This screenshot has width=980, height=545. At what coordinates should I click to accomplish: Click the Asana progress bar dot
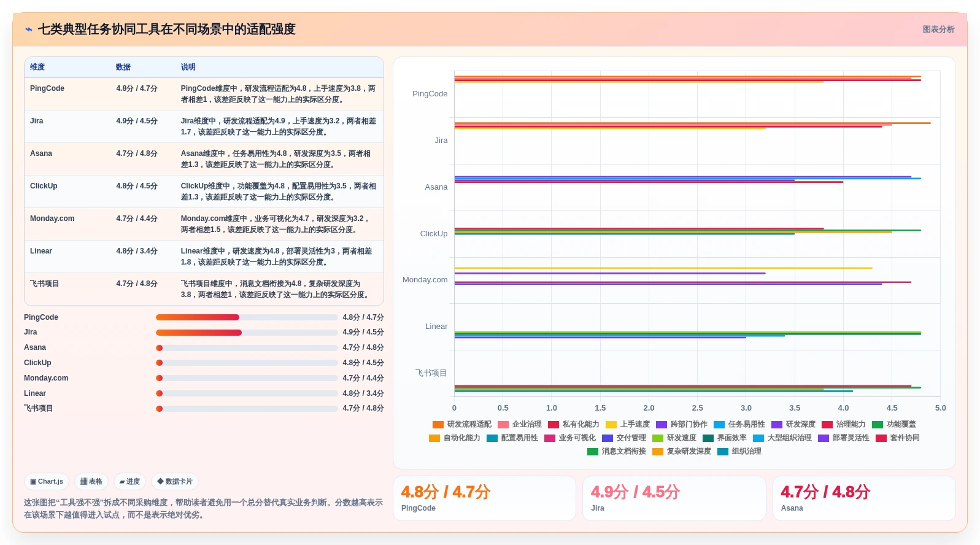tap(159, 348)
